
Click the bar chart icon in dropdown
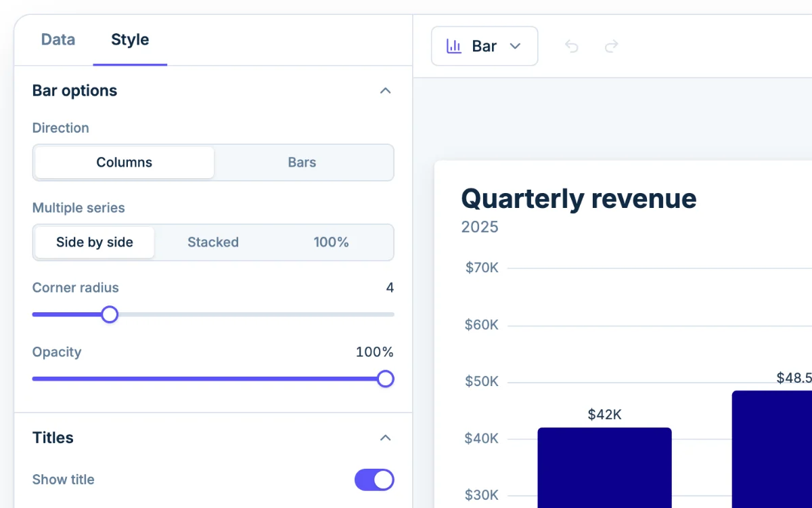click(454, 46)
